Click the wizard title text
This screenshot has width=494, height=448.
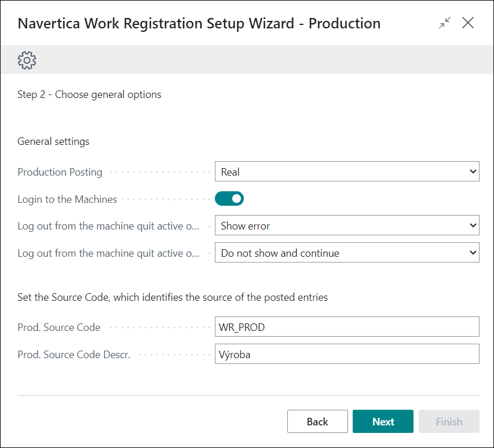tap(199, 24)
